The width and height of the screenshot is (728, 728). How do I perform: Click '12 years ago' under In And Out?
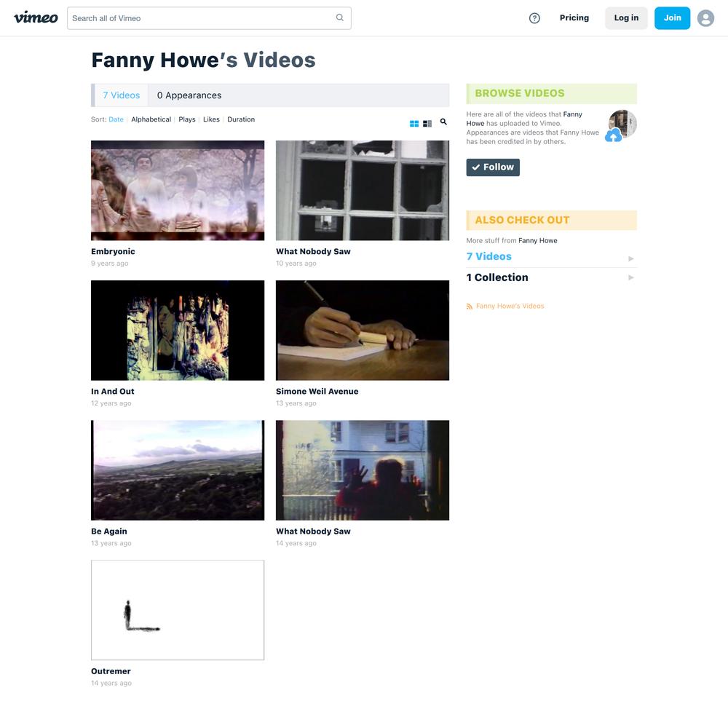coord(111,403)
